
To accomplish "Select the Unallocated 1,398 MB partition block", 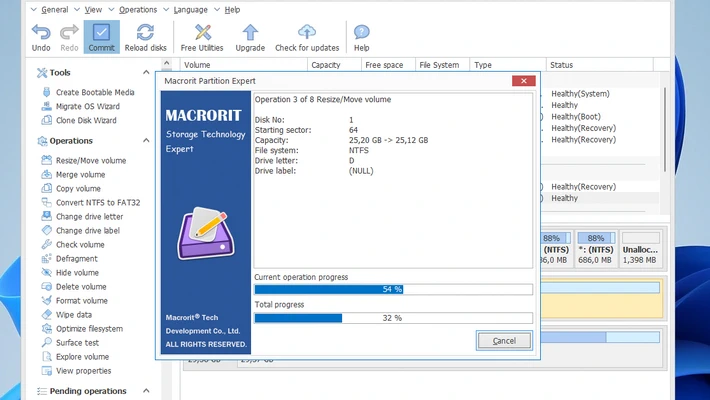I will coord(640,249).
